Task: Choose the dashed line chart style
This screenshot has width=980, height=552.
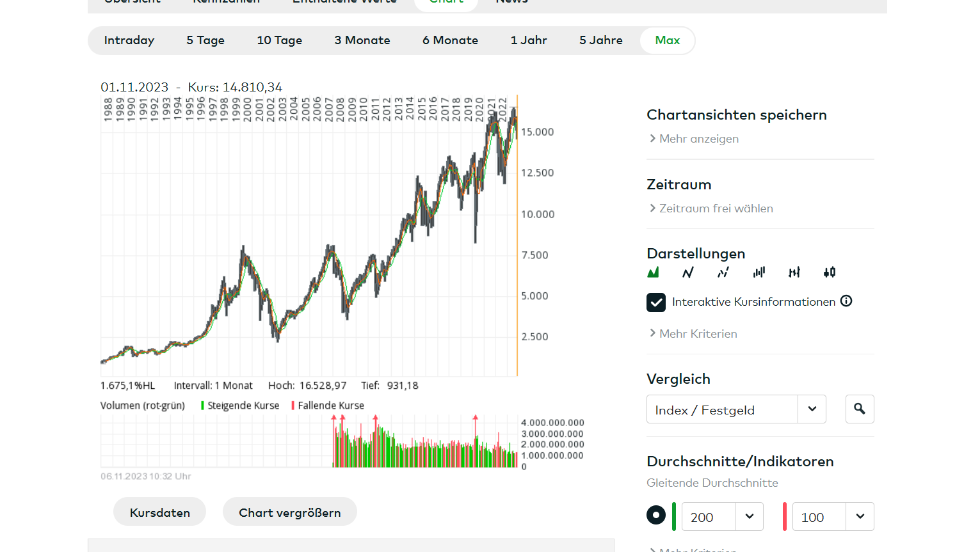Action: [x=723, y=272]
